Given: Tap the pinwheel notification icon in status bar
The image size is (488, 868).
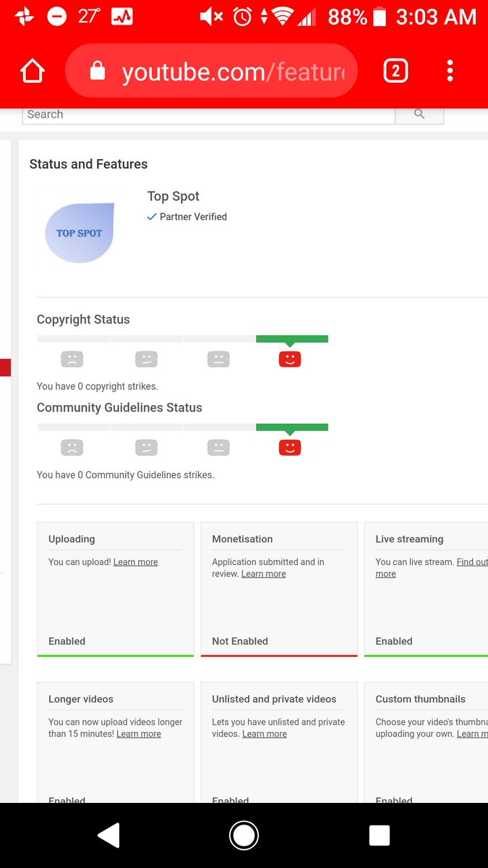Looking at the screenshot, I should coord(24,17).
